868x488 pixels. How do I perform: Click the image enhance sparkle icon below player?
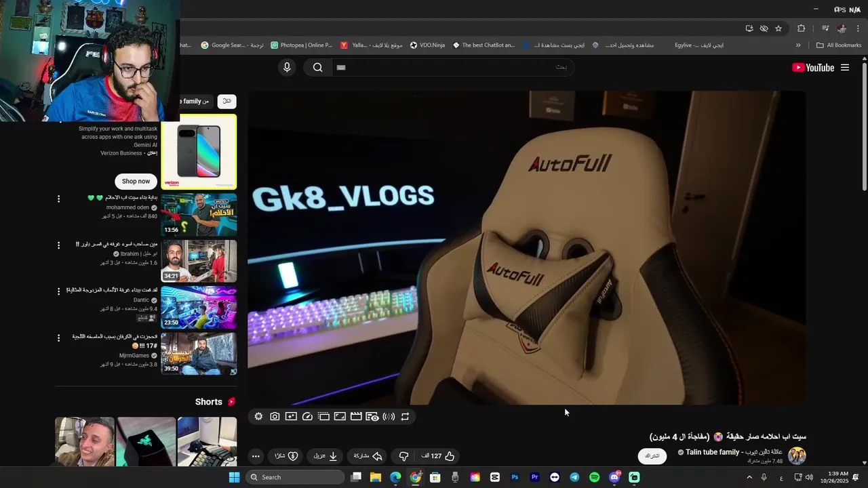(291, 417)
